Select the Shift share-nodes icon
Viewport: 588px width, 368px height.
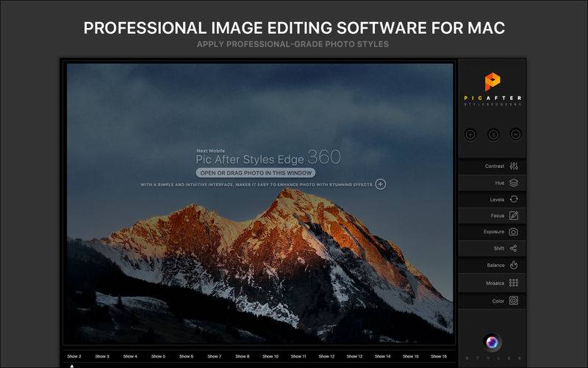(513, 248)
